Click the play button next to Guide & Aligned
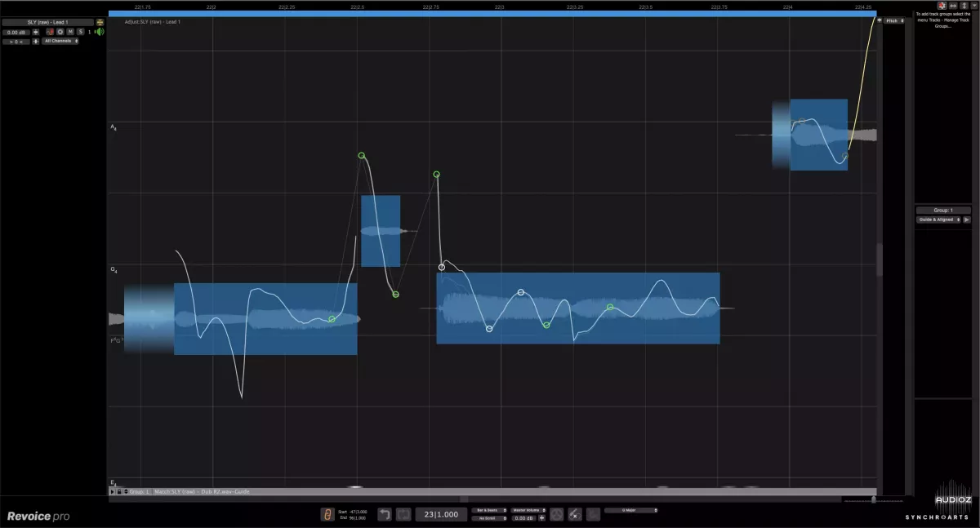The height and width of the screenshot is (528, 980). click(967, 220)
